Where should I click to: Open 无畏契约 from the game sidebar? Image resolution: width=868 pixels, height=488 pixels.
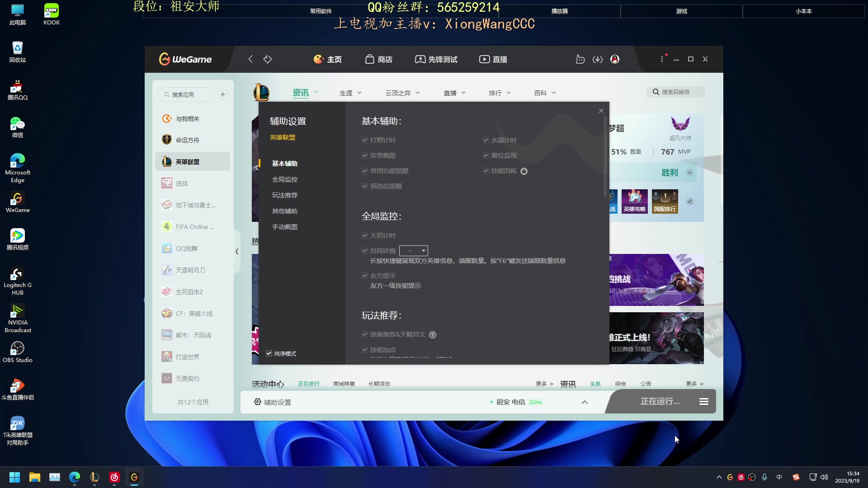click(187, 378)
